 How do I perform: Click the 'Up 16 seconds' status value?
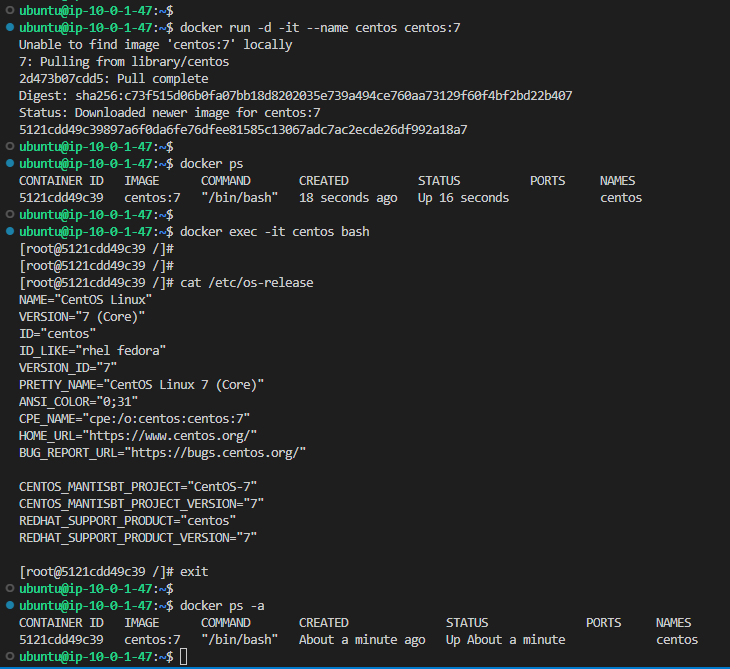[x=463, y=198]
